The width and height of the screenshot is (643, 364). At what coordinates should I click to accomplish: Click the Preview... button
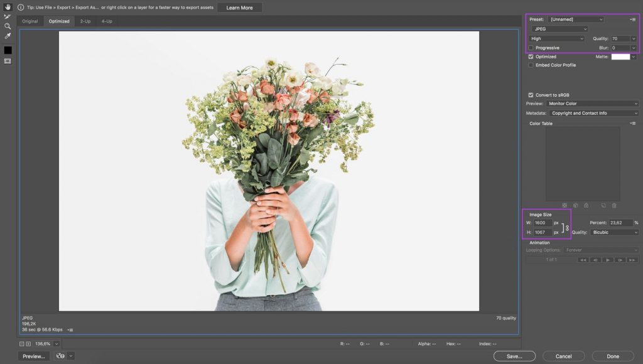click(34, 356)
